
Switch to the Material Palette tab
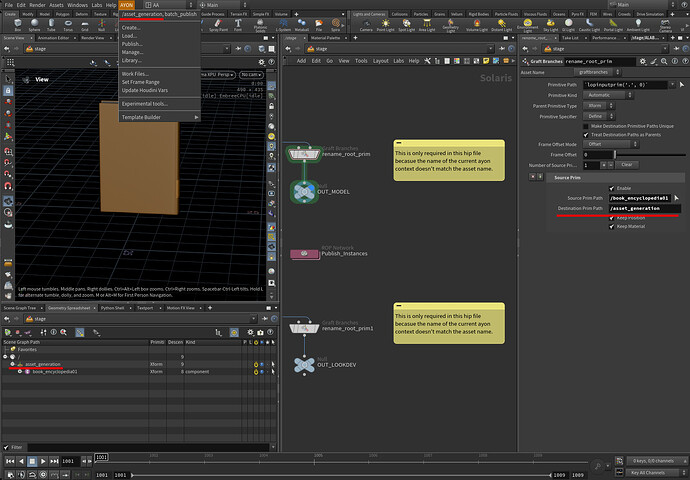tap(326, 38)
